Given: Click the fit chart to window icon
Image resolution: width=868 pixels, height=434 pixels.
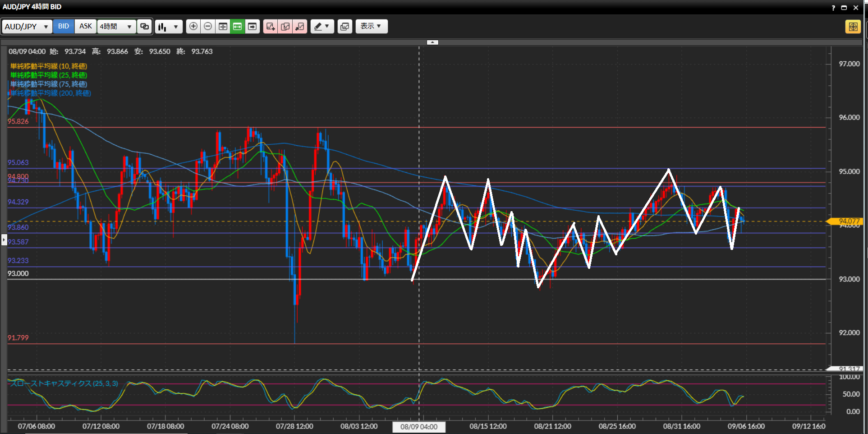Looking at the screenshot, I should [223, 27].
